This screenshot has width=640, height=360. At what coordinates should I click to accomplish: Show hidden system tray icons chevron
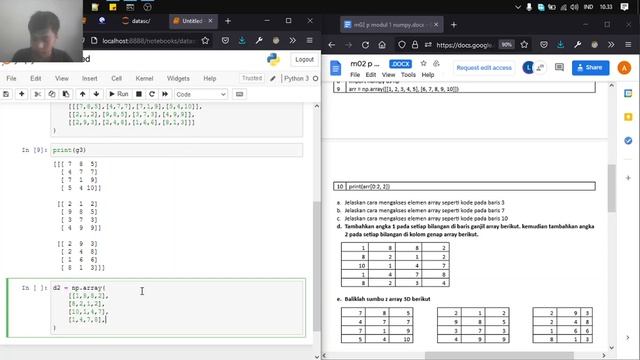coord(518,7)
